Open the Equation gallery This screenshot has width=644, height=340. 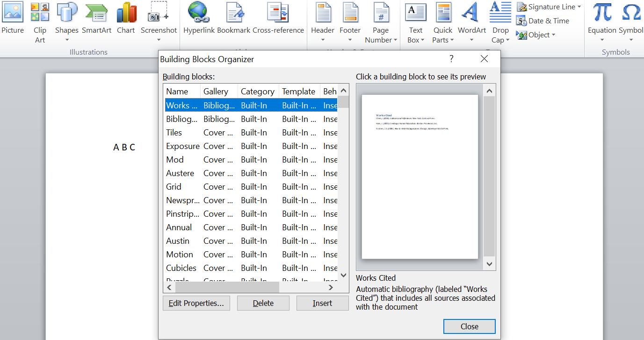(x=602, y=23)
